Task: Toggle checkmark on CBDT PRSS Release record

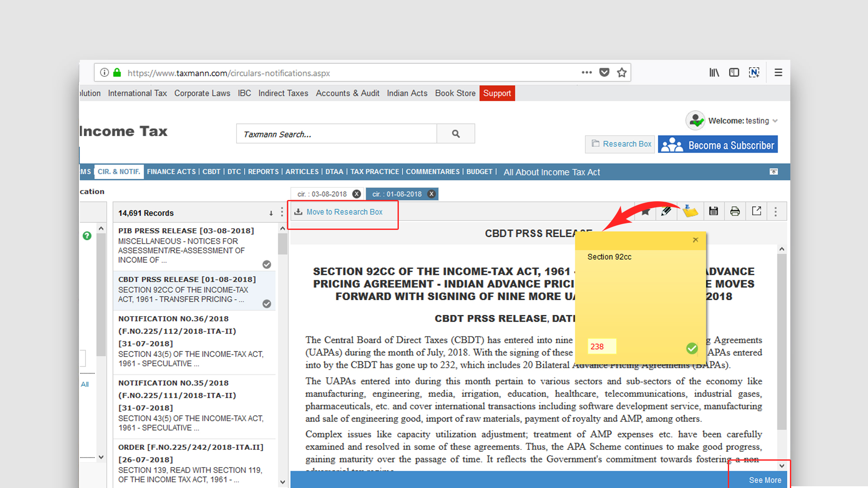Action: coord(267,304)
